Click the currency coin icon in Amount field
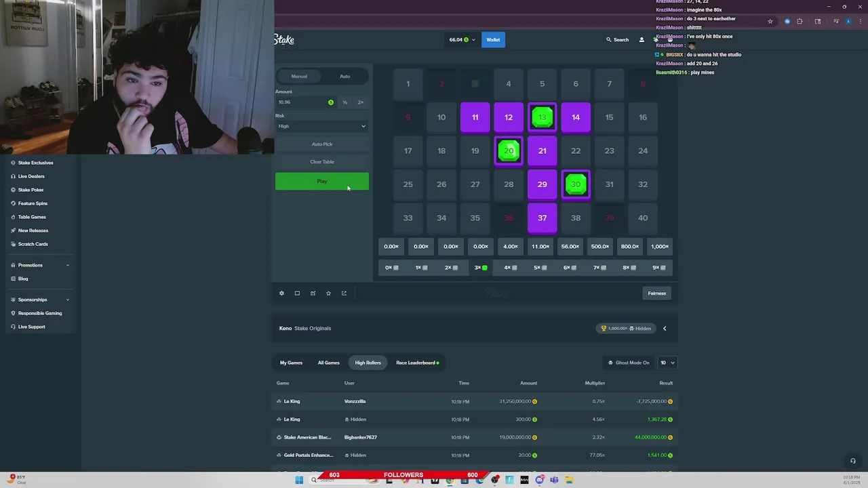The height and width of the screenshot is (488, 868). (x=331, y=102)
